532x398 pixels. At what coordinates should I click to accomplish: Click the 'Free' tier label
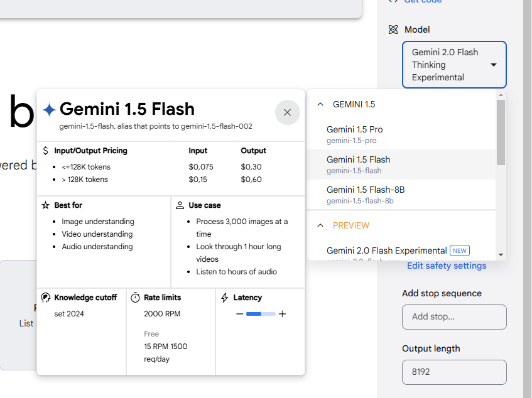point(151,334)
